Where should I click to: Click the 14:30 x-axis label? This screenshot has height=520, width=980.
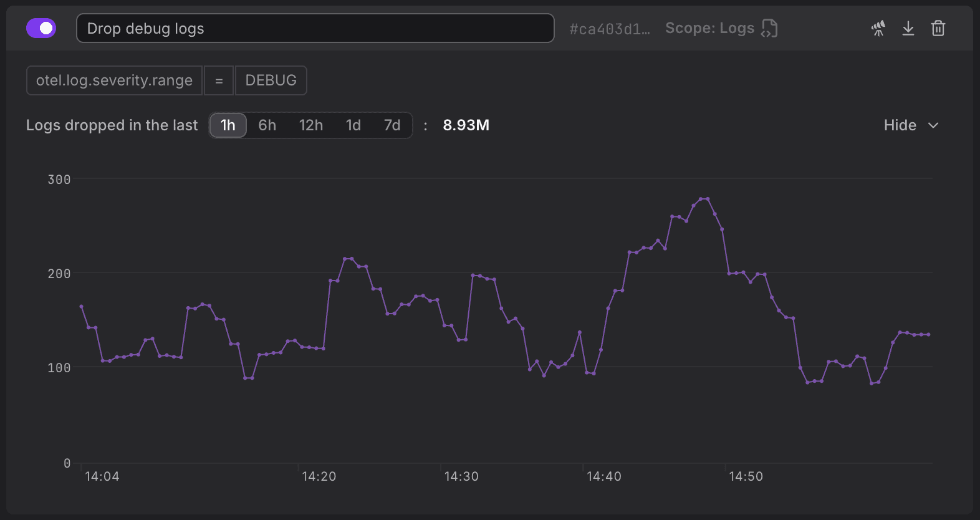click(x=461, y=476)
